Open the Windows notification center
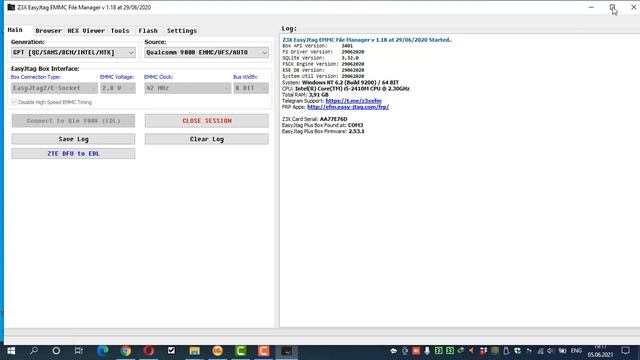The height and width of the screenshot is (360, 640). coord(625,351)
